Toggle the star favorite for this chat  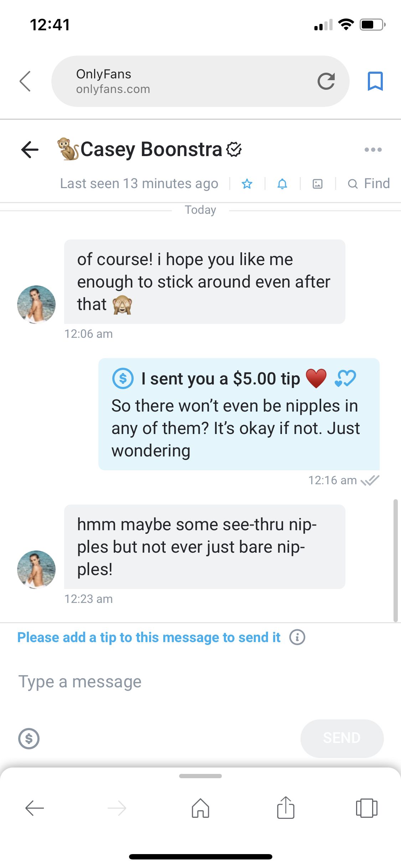(247, 184)
